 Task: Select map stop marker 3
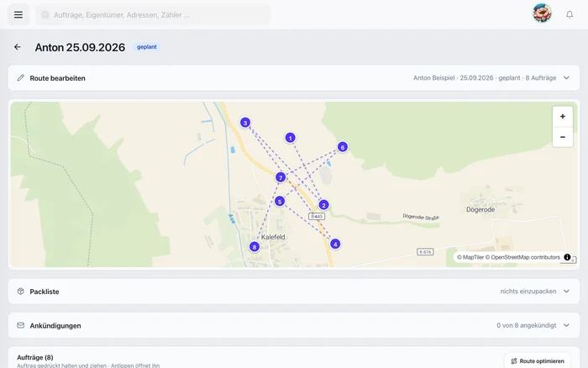(245, 123)
